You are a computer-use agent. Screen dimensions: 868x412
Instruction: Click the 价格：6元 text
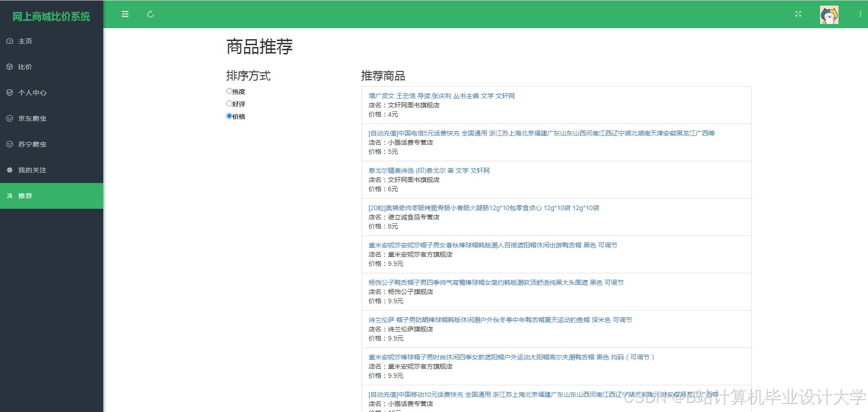tap(383, 189)
